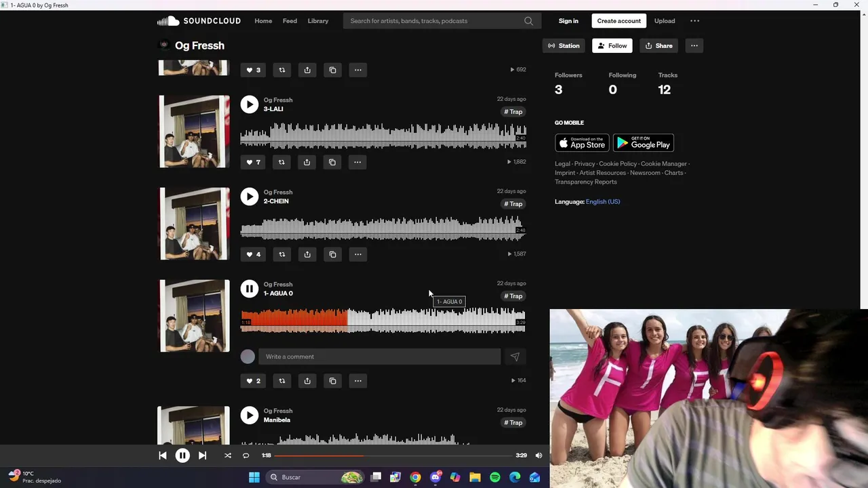Like the 1- AGUA 0 track
Screen dimensions: 868x488
253,381
